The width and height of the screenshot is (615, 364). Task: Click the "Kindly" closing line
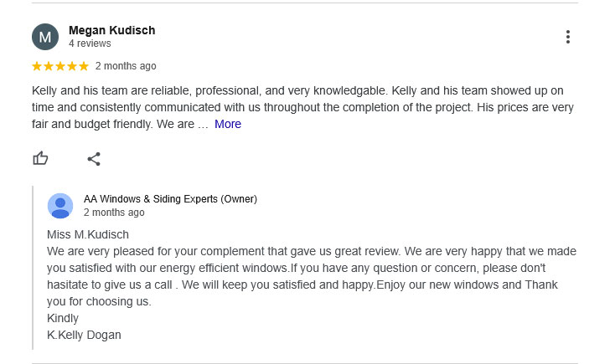click(x=63, y=318)
